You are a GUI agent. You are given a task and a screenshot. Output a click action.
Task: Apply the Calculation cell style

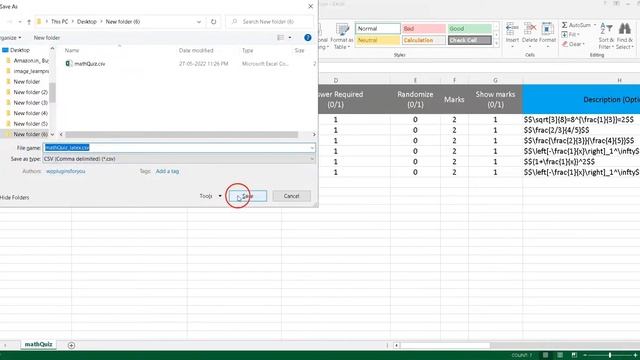coord(424,40)
